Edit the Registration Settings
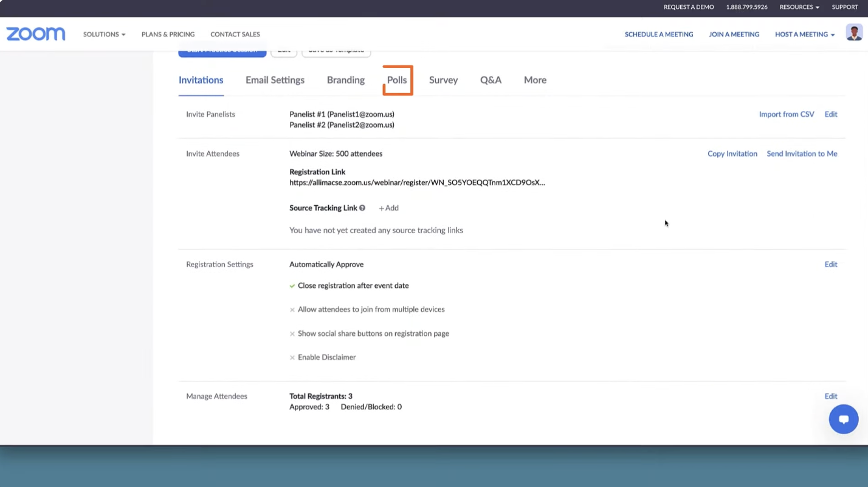The width and height of the screenshot is (868, 487). pyautogui.click(x=830, y=264)
